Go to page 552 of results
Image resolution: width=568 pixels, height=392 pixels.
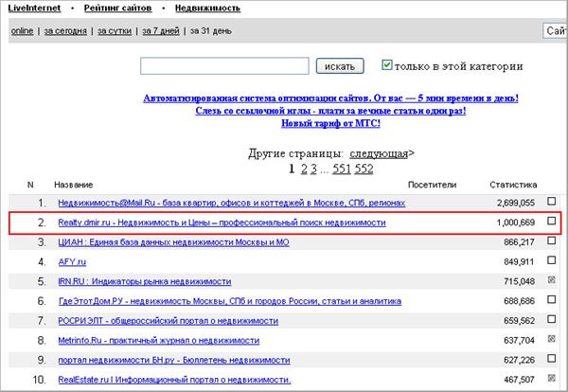point(364,169)
